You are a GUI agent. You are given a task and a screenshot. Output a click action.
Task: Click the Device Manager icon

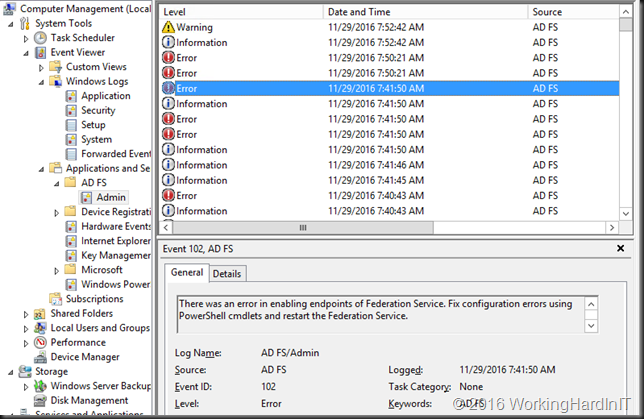[40, 357]
